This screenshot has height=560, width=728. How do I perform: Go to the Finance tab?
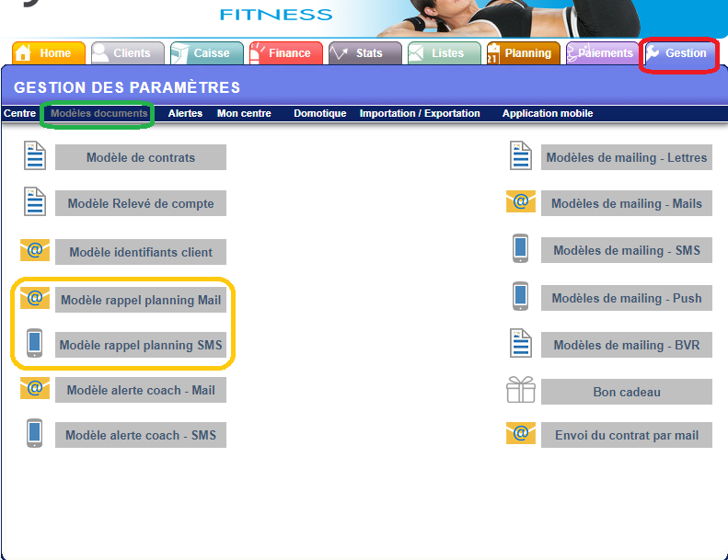[x=286, y=53]
